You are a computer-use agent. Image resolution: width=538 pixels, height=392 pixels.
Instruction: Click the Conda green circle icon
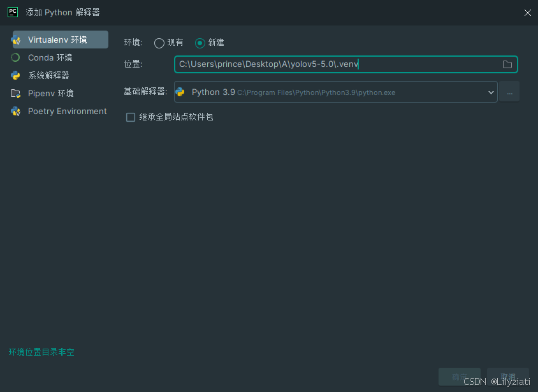(x=15, y=57)
